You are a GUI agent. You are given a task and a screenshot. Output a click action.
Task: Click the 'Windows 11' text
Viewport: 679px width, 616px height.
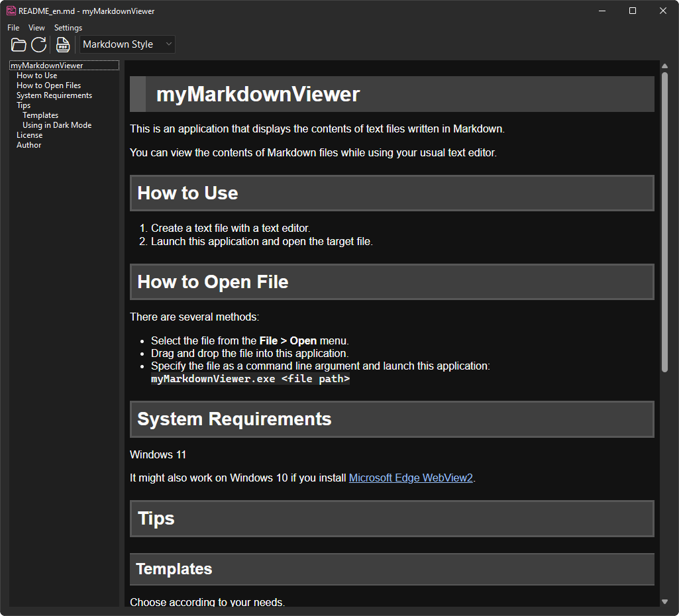(158, 454)
